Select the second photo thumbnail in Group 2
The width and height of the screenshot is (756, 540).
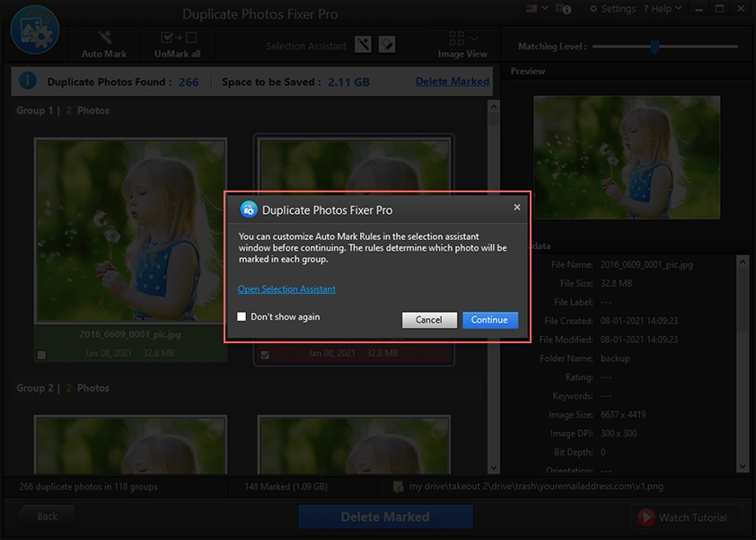pyautogui.click(x=354, y=445)
